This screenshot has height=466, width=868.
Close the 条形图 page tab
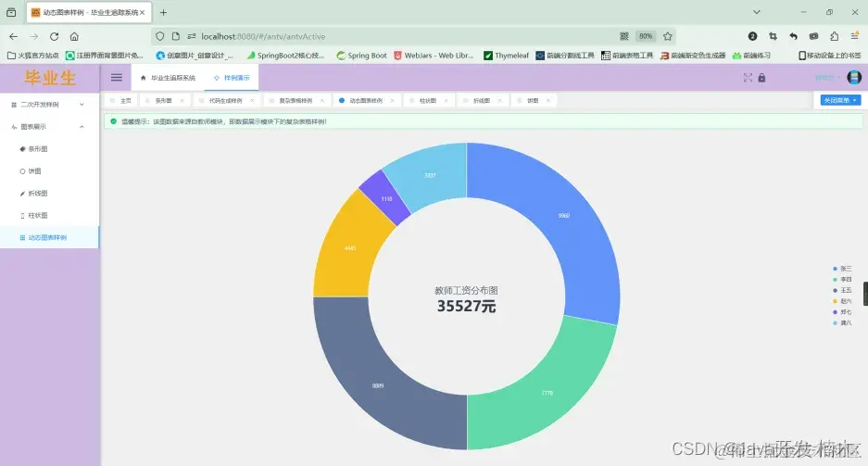[x=182, y=101]
